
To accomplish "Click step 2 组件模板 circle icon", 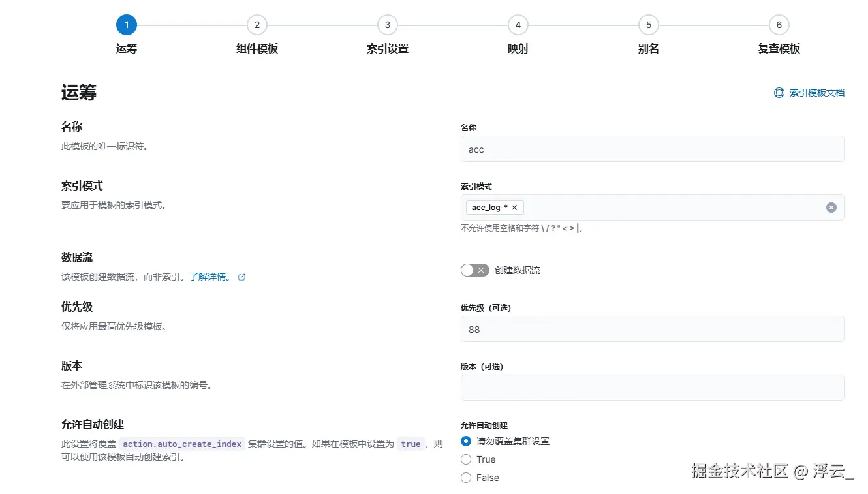I will (256, 24).
